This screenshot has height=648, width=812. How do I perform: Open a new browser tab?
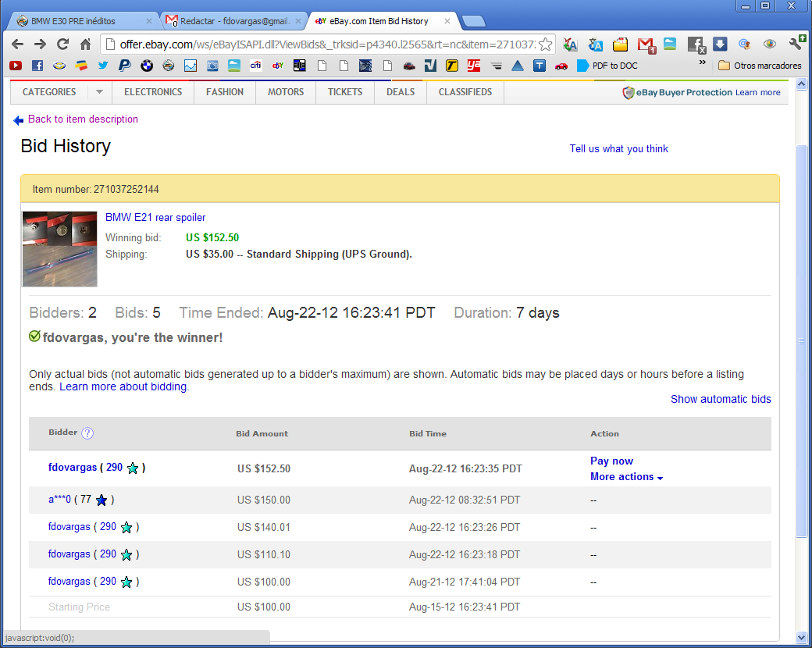473,21
